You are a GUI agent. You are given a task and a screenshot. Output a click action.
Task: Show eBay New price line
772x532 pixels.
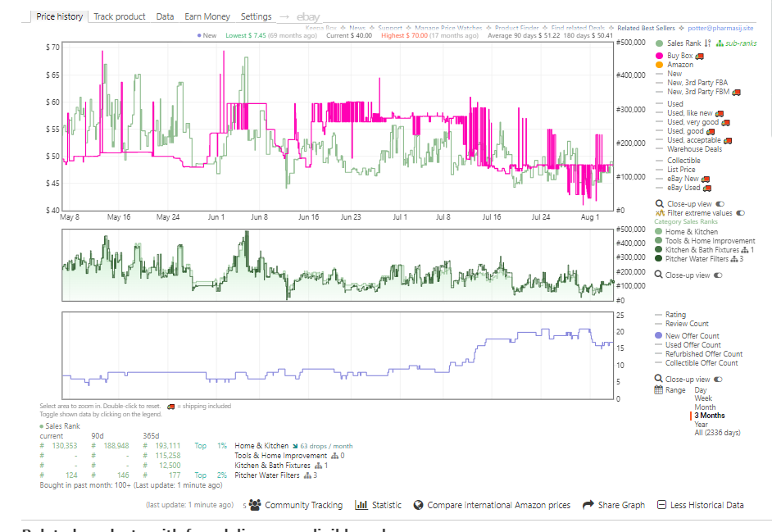pos(683,179)
